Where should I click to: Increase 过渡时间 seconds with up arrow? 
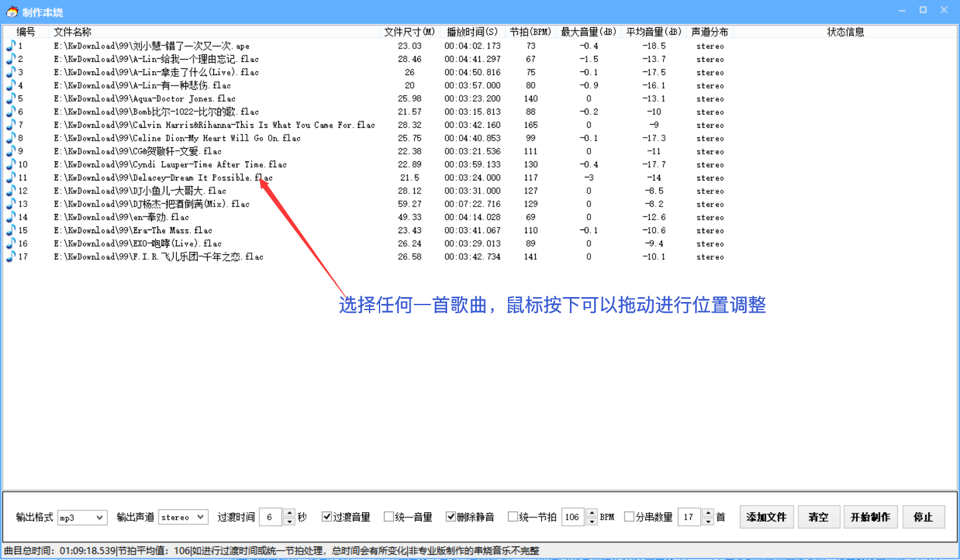(x=289, y=512)
